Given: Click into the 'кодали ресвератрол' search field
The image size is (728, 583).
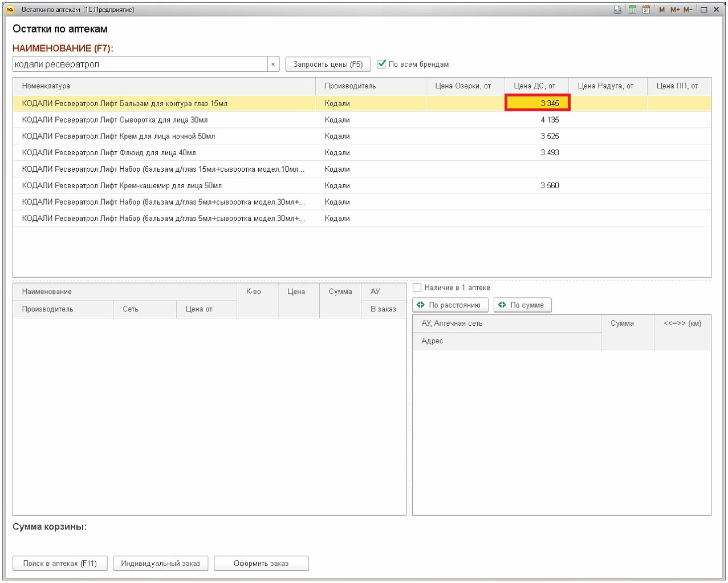Looking at the screenshot, I should 140,64.
